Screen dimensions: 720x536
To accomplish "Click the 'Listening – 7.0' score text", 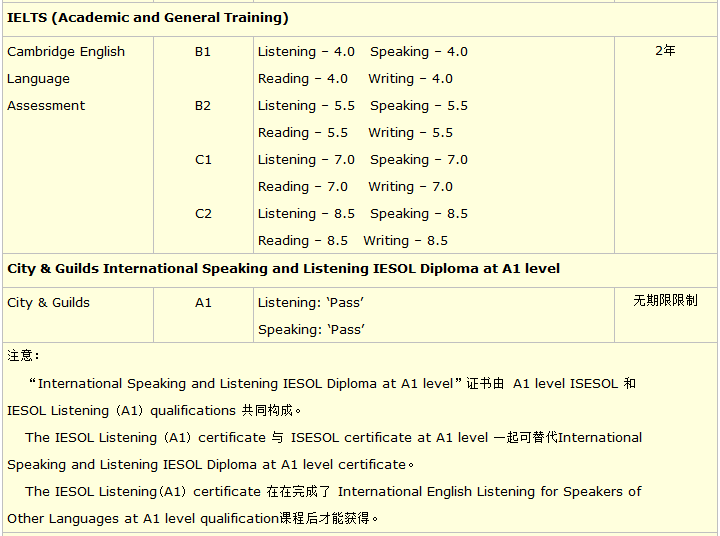I will click(306, 160).
